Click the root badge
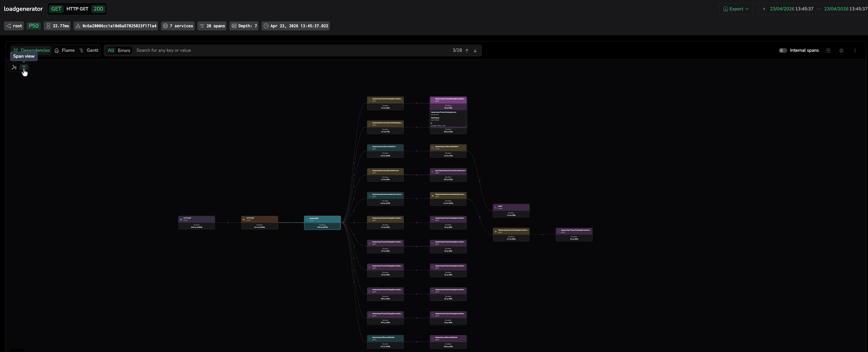 click(x=14, y=26)
